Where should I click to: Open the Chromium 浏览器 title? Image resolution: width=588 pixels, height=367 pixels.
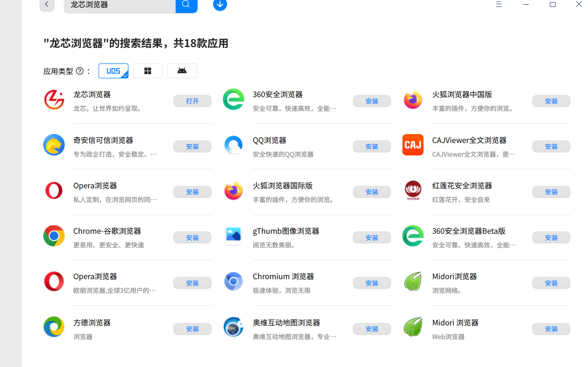[283, 276]
